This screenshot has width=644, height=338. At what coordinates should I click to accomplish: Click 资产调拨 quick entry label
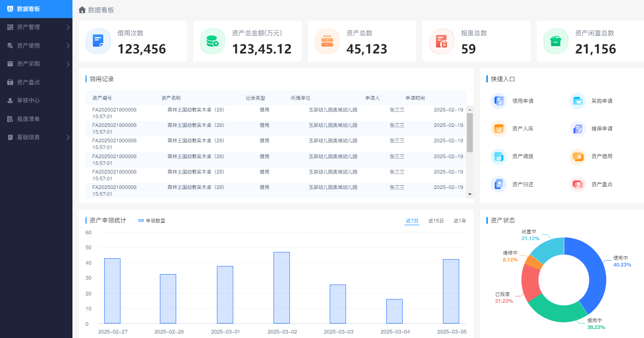pyautogui.click(x=523, y=156)
